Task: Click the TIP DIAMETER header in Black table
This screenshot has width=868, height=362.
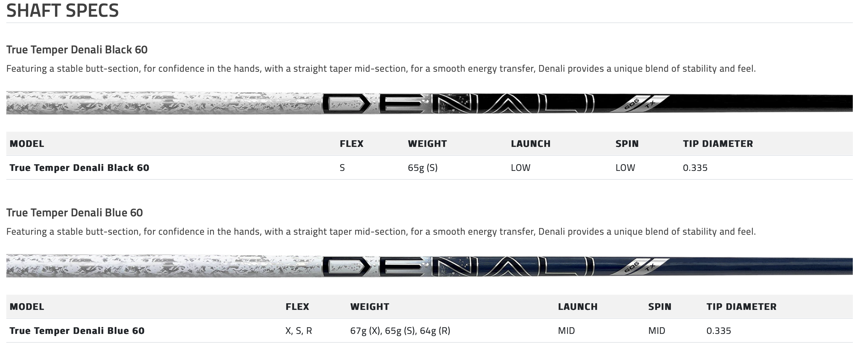Action: coord(718,144)
